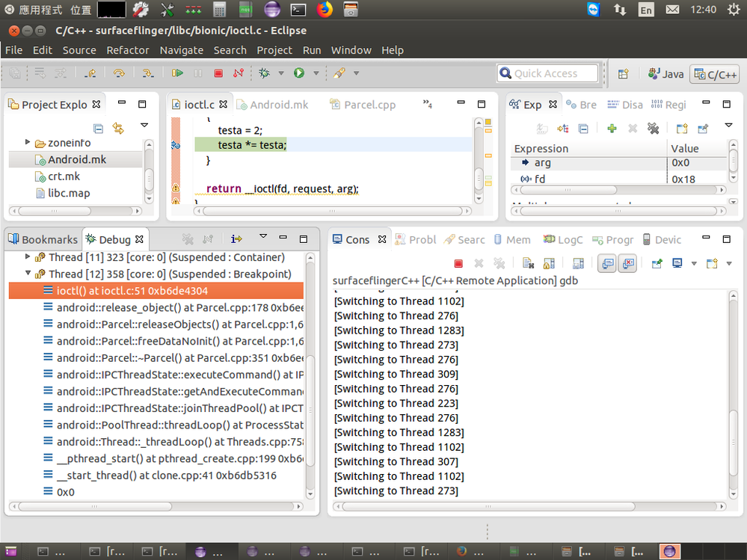
Task: Resume execution with the green Resume icon
Action: tap(177, 73)
